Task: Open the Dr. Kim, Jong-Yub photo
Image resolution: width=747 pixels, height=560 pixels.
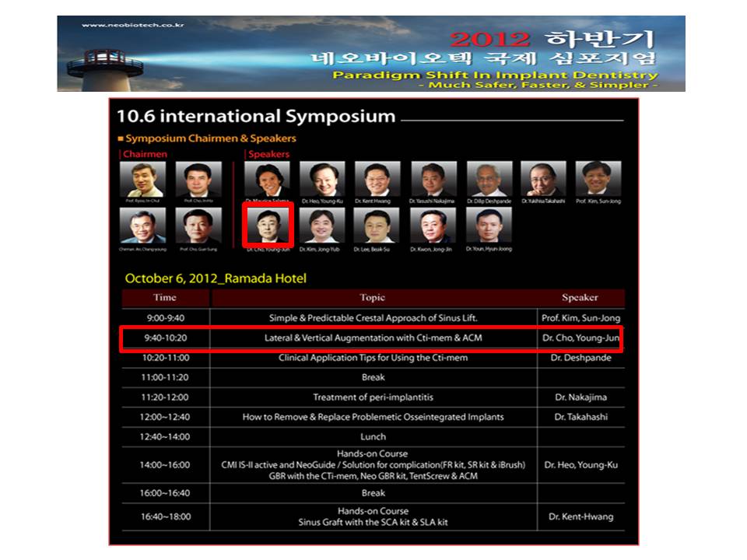Action: [322, 226]
